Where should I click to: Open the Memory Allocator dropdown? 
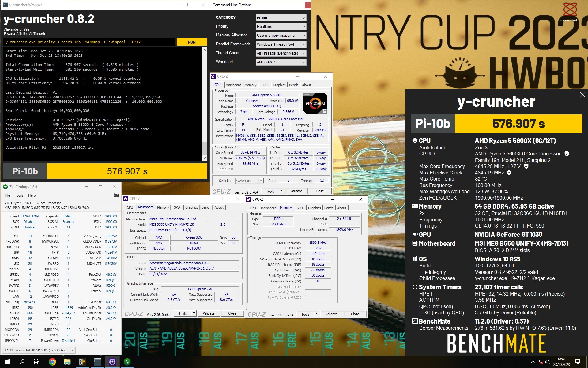pyautogui.click(x=281, y=36)
